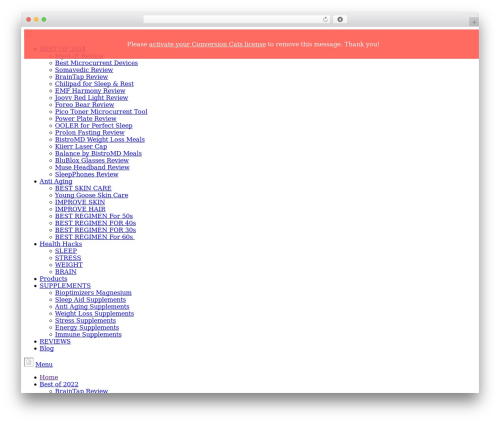Open Best Microcurrent Devices link
The width and height of the screenshot is (500, 423).
(96, 63)
